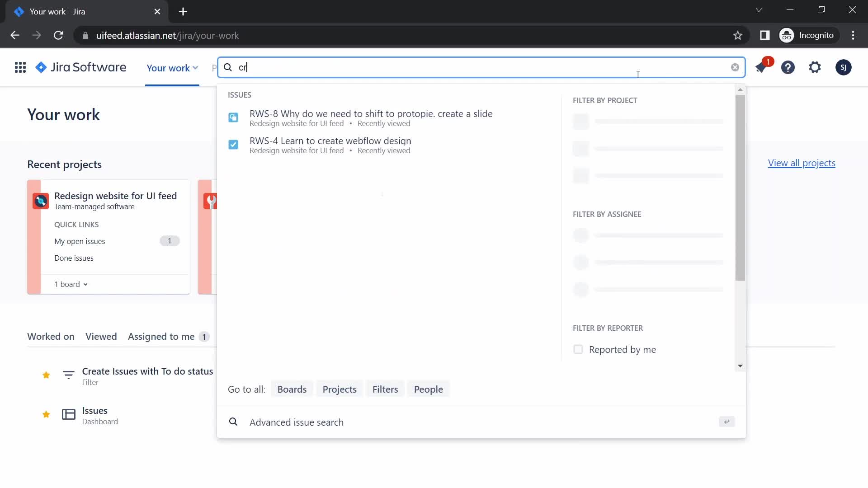Click View all projects link
The width and height of the screenshot is (868, 488).
tap(802, 163)
